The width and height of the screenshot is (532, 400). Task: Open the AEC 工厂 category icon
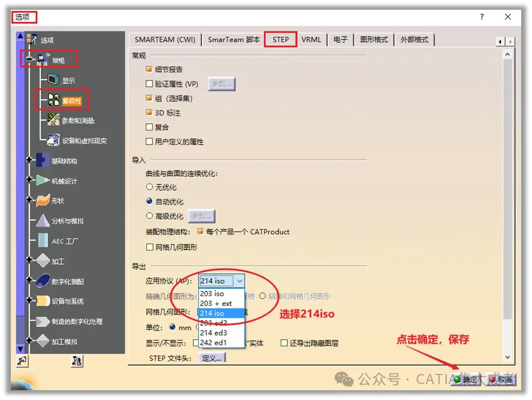(43, 240)
